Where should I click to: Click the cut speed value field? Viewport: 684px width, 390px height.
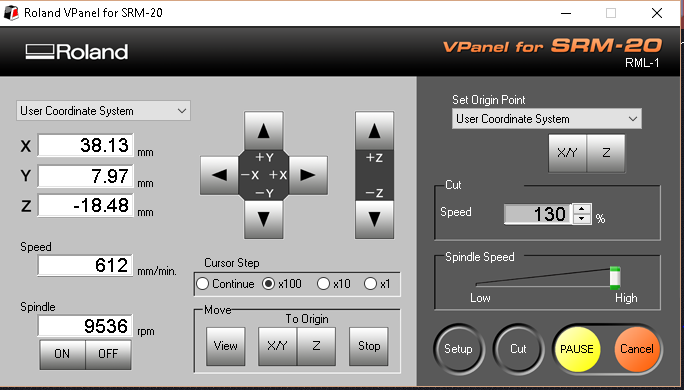(538, 214)
